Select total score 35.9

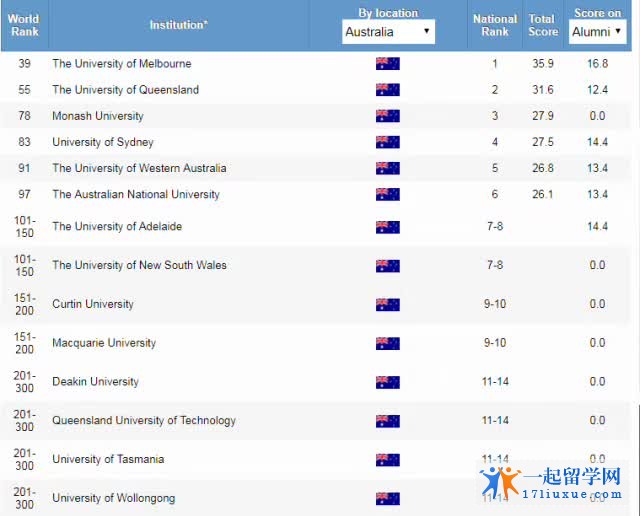click(543, 64)
